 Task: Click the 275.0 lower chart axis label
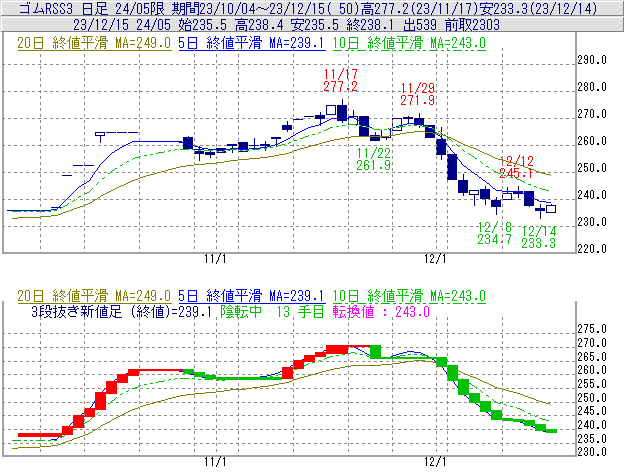(x=592, y=329)
